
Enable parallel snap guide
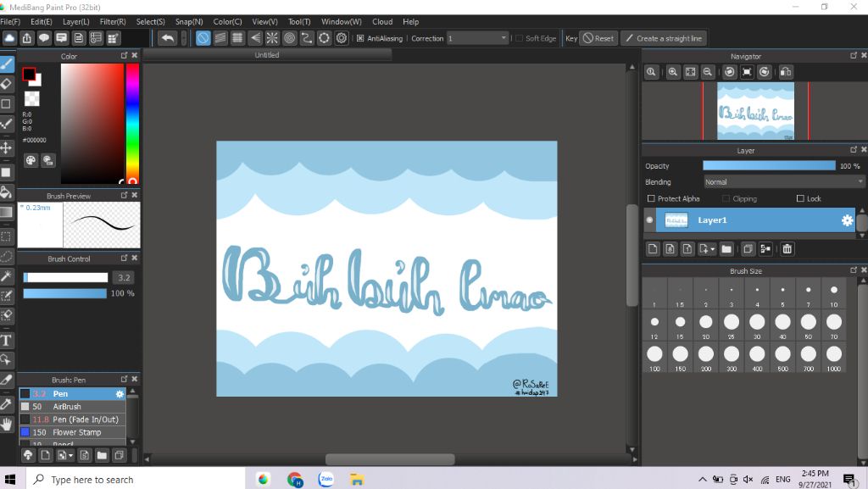220,38
